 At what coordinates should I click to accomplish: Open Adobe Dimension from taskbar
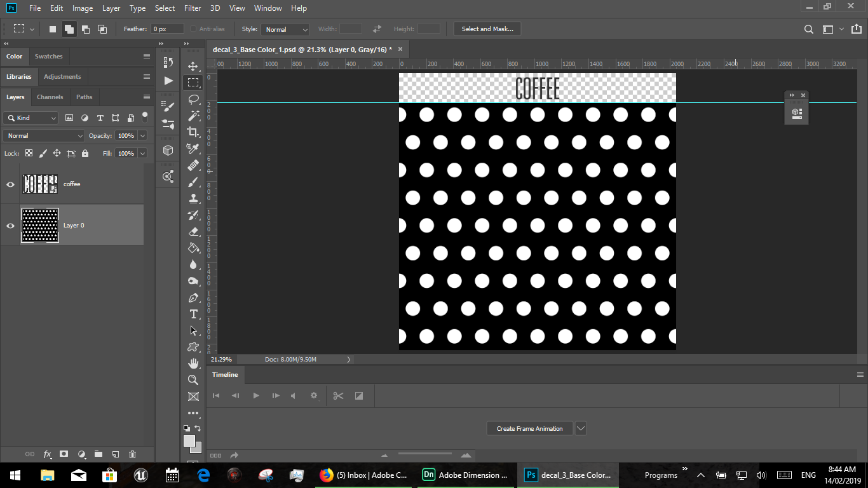click(465, 475)
